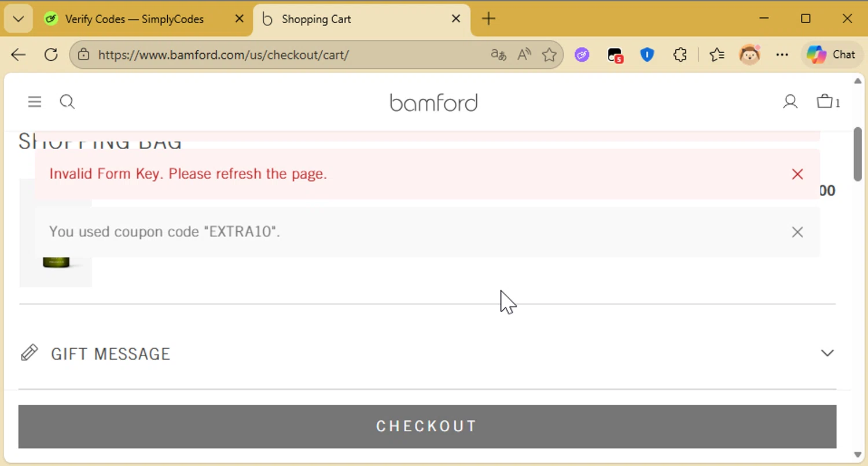Dismiss the Invalid Form Key error
This screenshot has height=466, width=868.
[797, 174]
